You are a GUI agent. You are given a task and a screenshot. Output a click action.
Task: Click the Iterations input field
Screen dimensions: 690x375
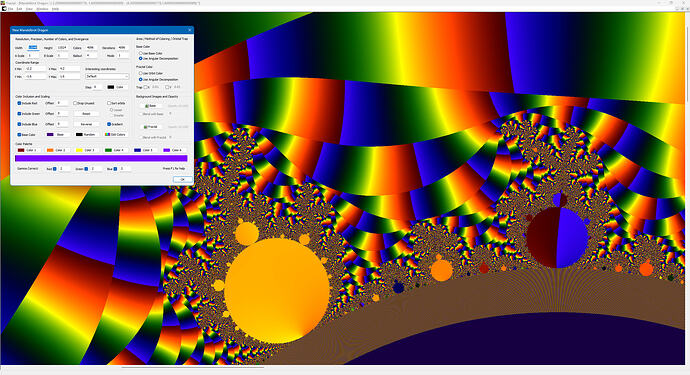[122, 48]
